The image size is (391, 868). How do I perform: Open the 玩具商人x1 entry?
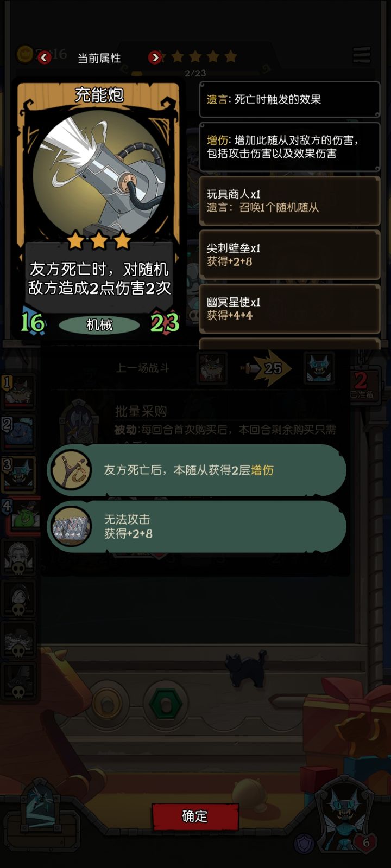pyautogui.click(x=289, y=201)
